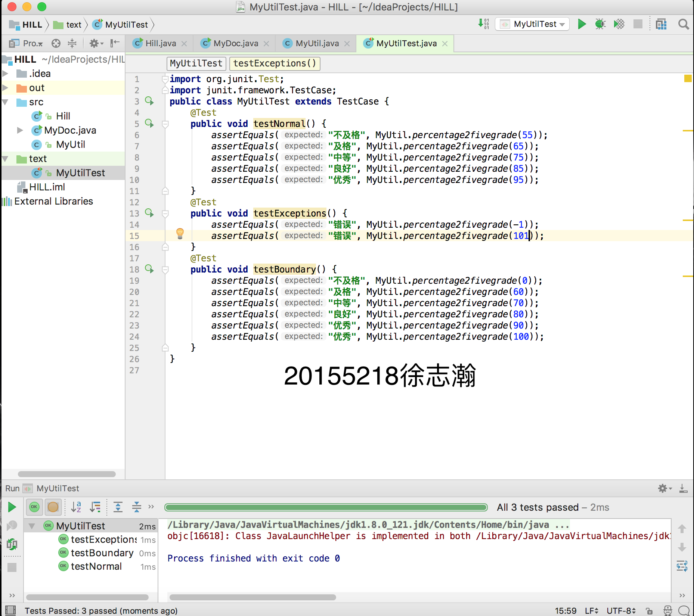Click the stop square in the top toolbar

638,24
